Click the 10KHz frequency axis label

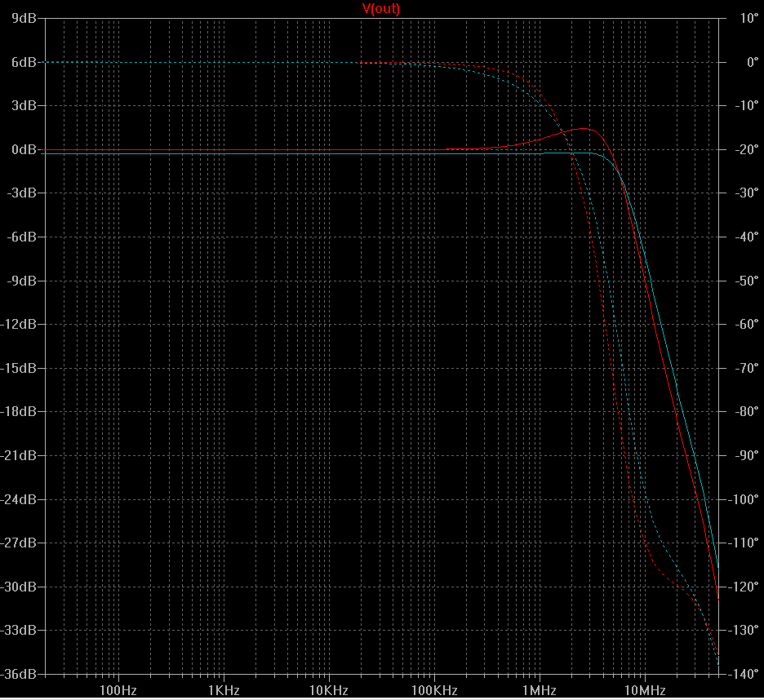pos(329,690)
